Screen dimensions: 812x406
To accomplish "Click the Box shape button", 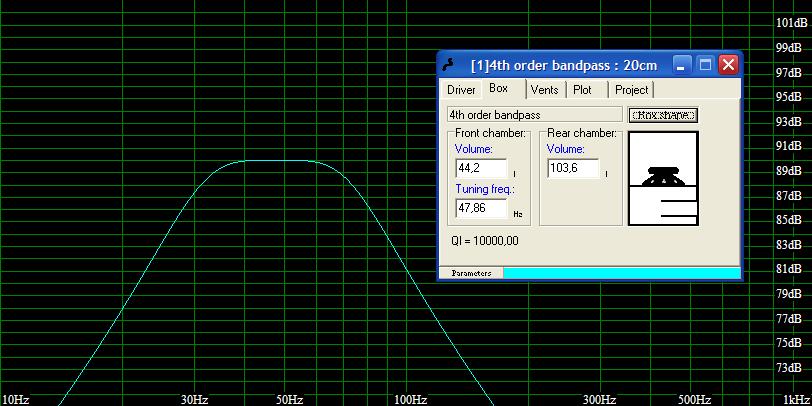I will pyautogui.click(x=663, y=115).
